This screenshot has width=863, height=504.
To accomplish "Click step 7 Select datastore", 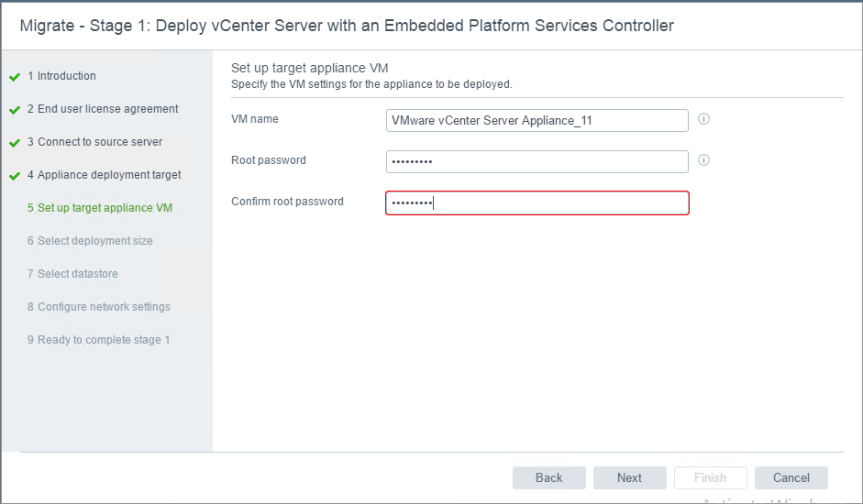I will point(72,274).
